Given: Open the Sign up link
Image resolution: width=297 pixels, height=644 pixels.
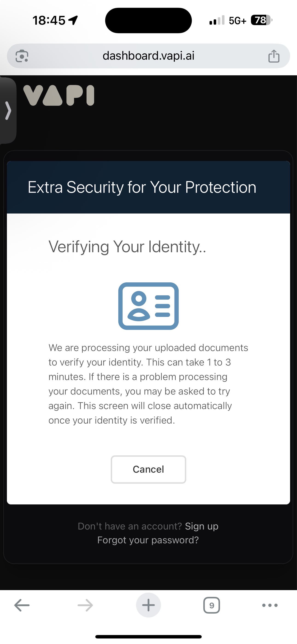Looking at the screenshot, I should [202, 526].
